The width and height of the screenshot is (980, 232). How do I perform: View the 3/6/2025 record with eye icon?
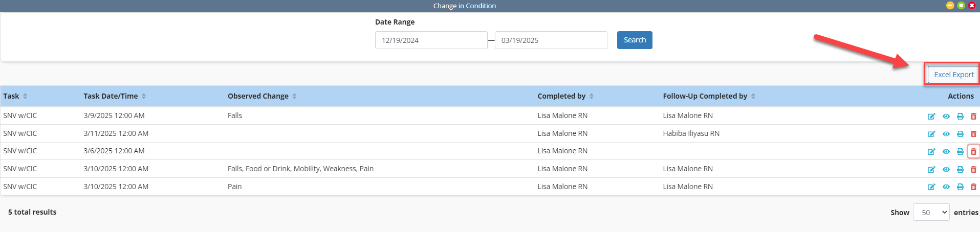[x=946, y=151]
